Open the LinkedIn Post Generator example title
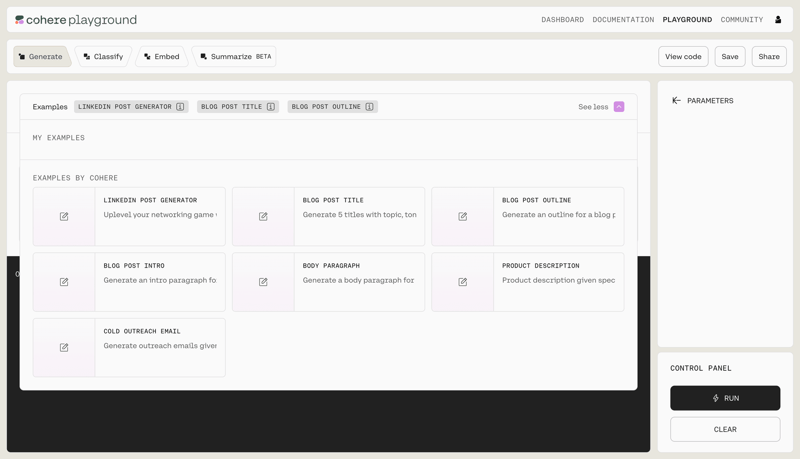The image size is (800, 459). (150, 200)
